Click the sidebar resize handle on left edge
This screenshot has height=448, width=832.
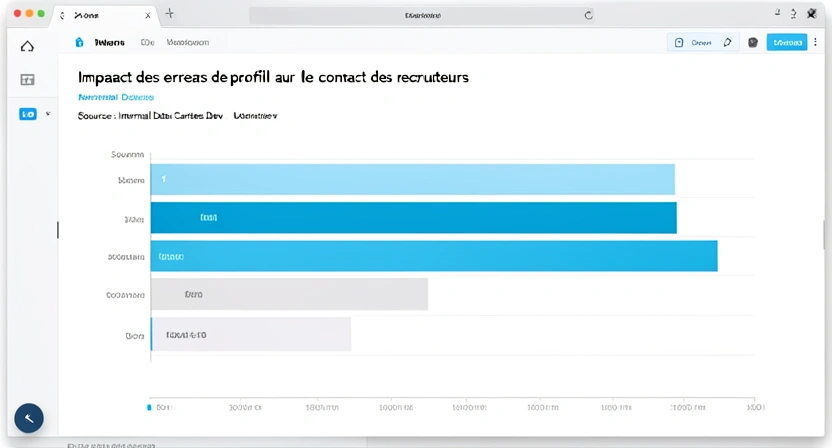(x=58, y=230)
